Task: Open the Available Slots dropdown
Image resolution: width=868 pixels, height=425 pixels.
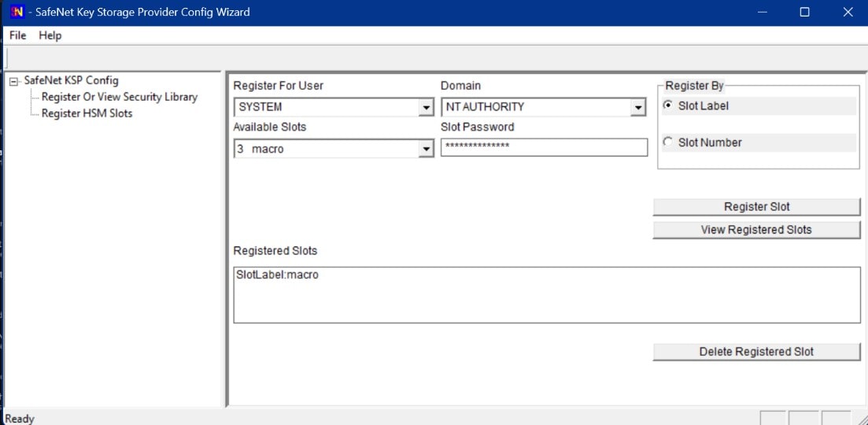Action: point(426,149)
